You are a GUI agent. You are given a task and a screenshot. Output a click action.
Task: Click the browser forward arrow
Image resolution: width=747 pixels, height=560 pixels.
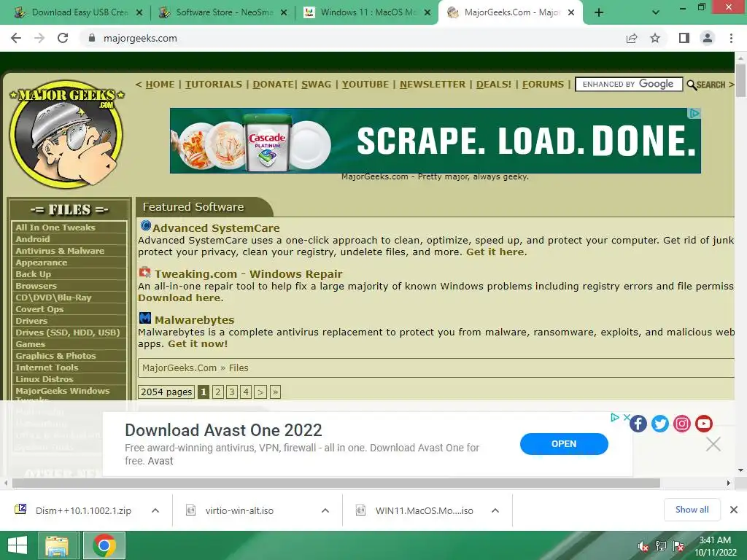point(39,38)
